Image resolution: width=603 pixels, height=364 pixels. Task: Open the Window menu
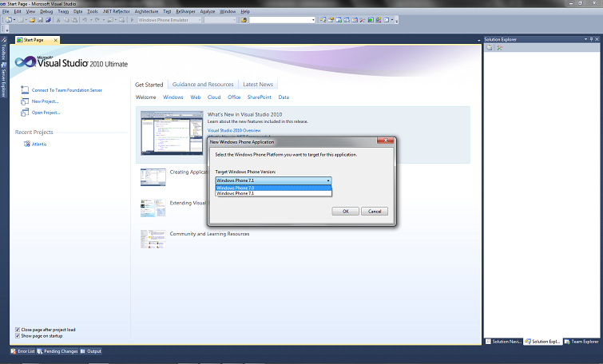coord(228,11)
